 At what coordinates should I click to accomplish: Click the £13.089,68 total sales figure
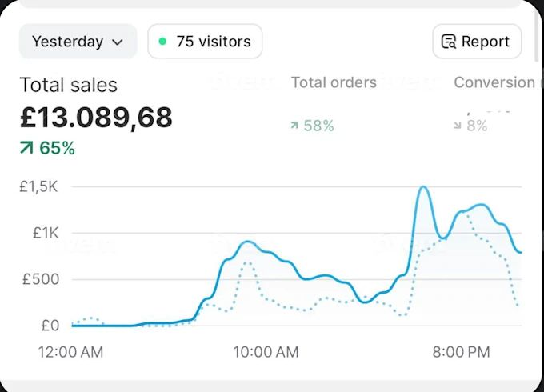[x=96, y=118]
